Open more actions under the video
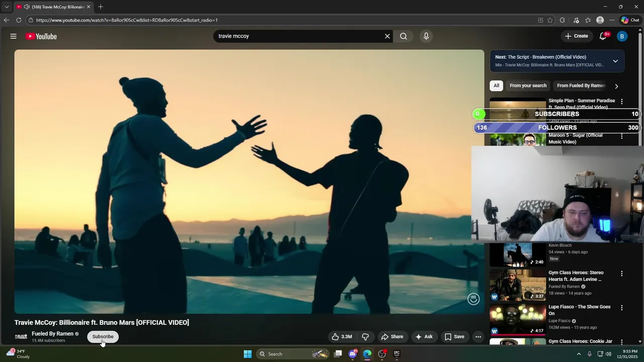Image resolution: width=644 pixels, height=362 pixels. coord(478,337)
